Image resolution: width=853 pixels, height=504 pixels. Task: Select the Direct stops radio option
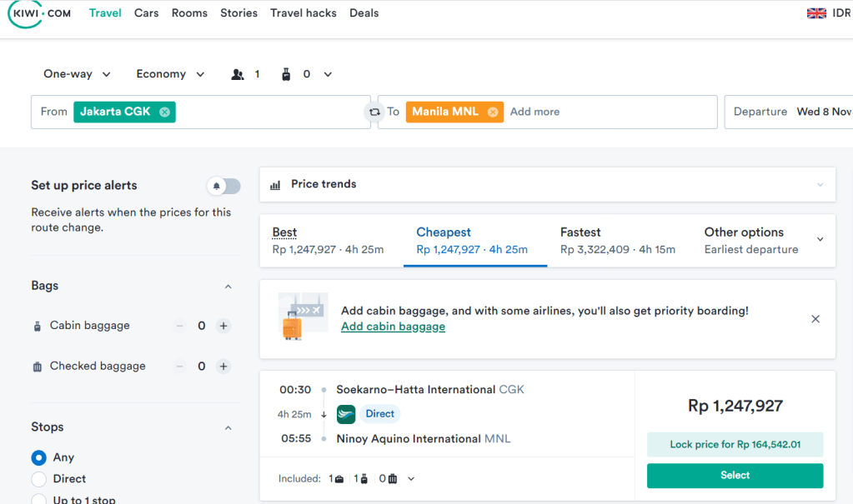[x=38, y=479]
